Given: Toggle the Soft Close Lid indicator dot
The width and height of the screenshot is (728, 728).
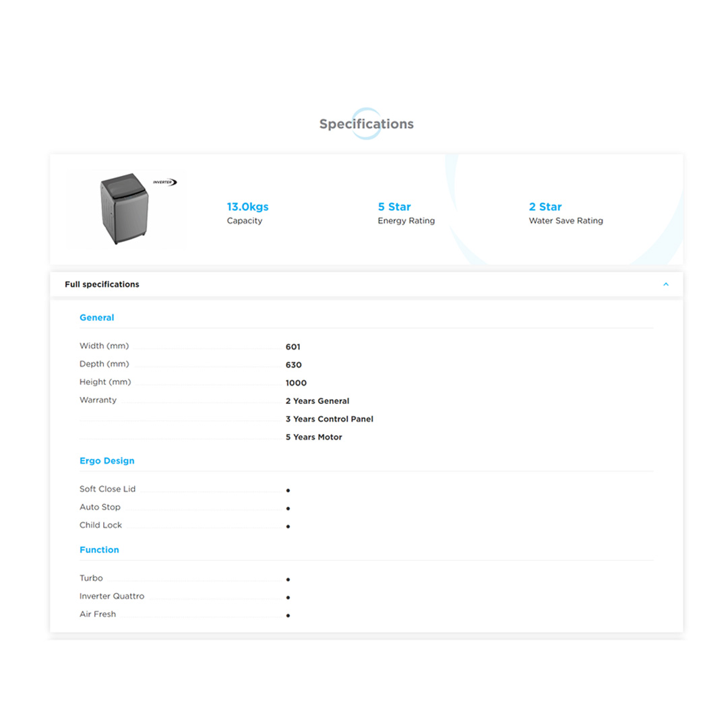Looking at the screenshot, I should (289, 490).
